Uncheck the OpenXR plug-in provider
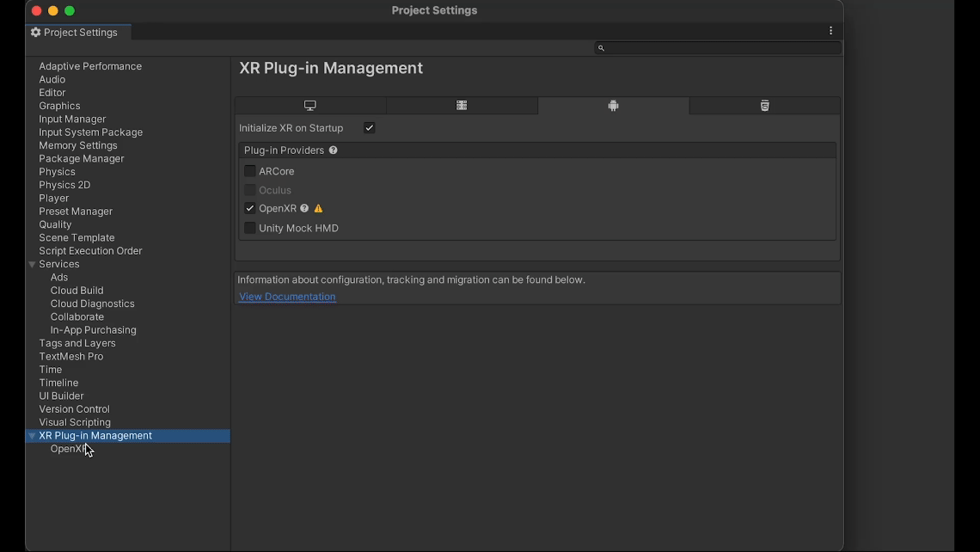 coord(250,208)
